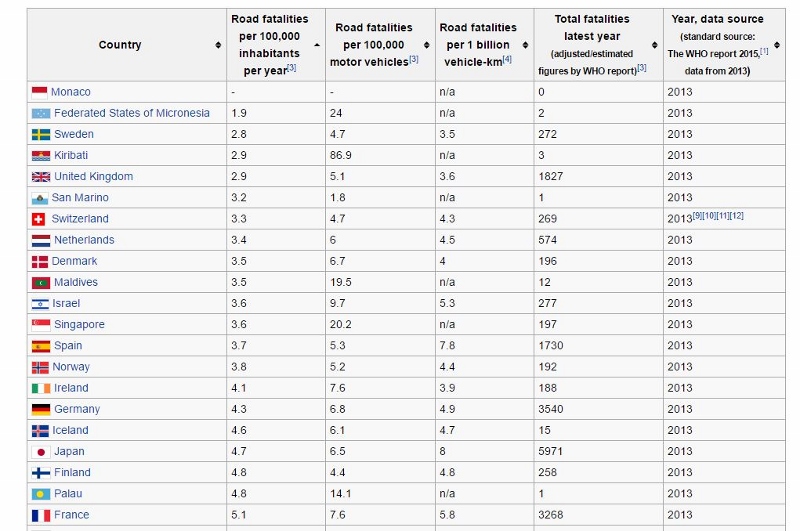Go to the Singapore link
The width and height of the screenshot is (800, 531).
coord(79,324)
